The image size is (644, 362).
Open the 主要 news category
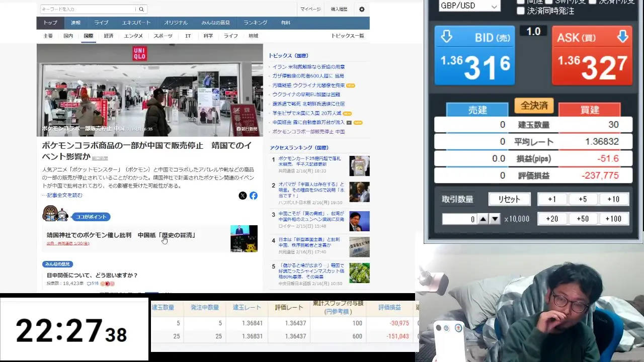(x=48, y=36)
